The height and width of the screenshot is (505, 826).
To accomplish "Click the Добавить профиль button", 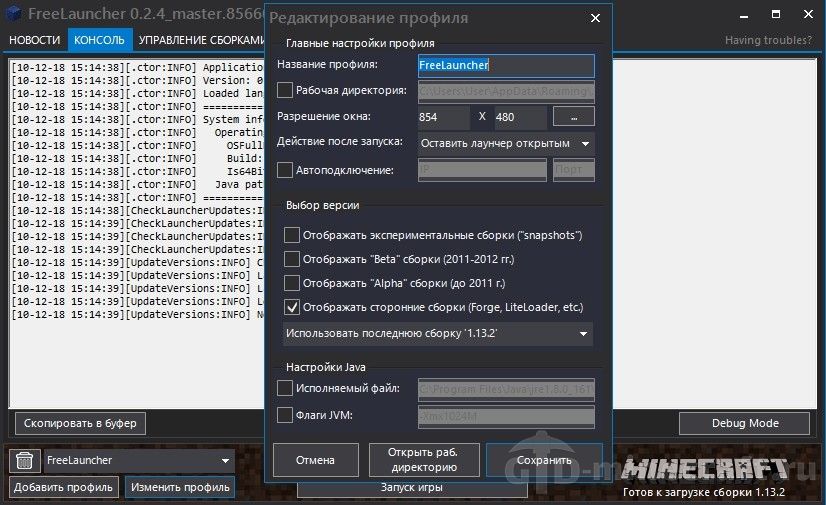I will pyautogui.click(x=63, y=487).
